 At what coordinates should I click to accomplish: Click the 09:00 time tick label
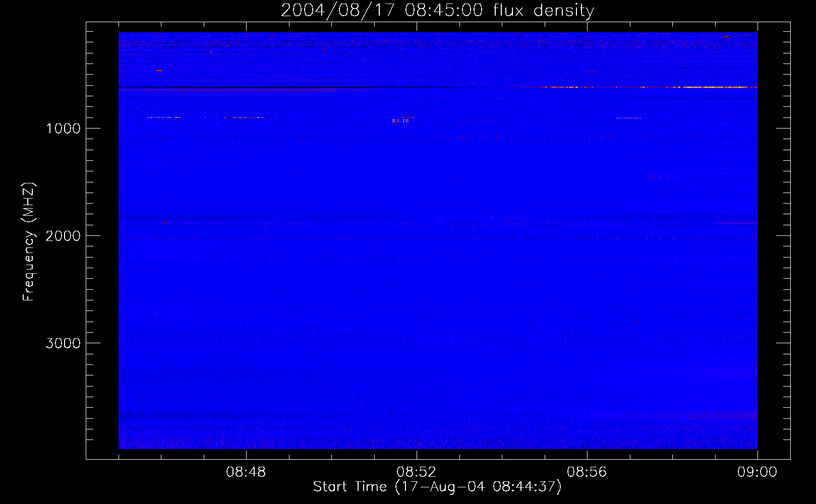point(757,472)
